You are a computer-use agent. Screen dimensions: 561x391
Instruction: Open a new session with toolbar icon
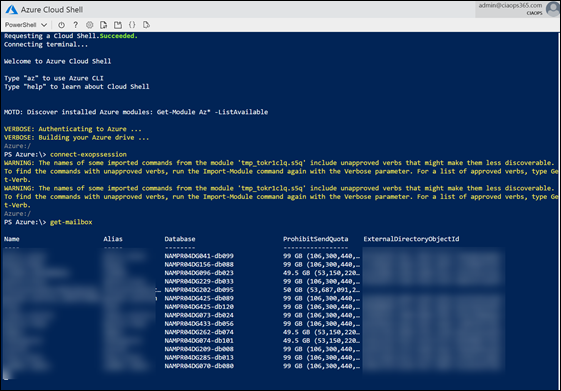pyautogui.click(x=118, y=25)
